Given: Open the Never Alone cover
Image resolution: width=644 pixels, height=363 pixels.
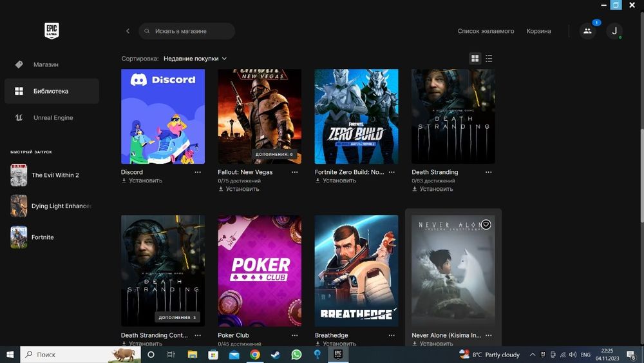Looking at the screenshot, I should (453, 271).
